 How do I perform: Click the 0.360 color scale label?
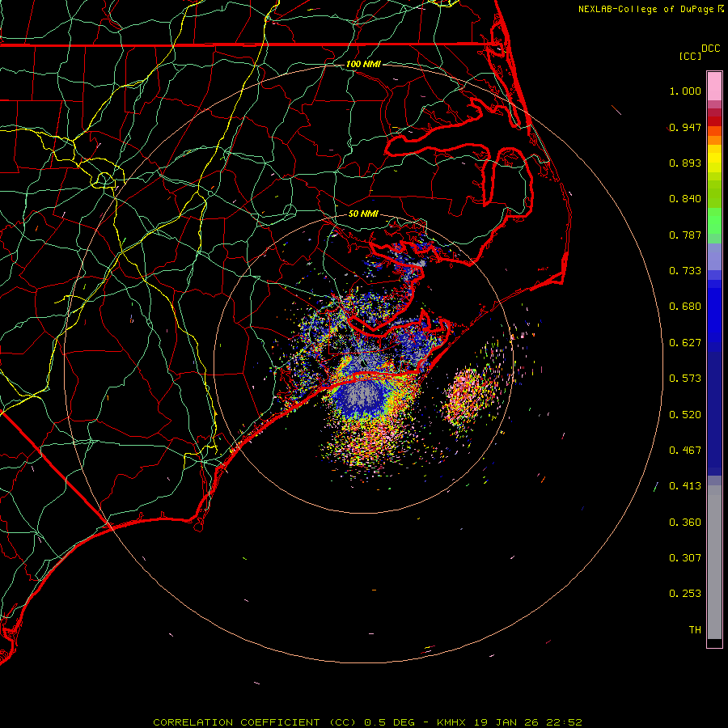pos(685,523)
